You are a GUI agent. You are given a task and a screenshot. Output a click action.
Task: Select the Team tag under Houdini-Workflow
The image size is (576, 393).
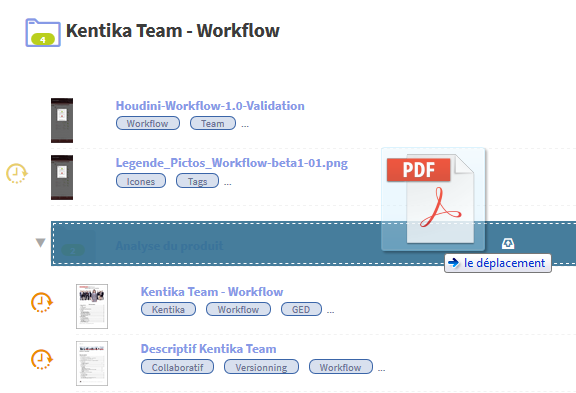(213, 123)
